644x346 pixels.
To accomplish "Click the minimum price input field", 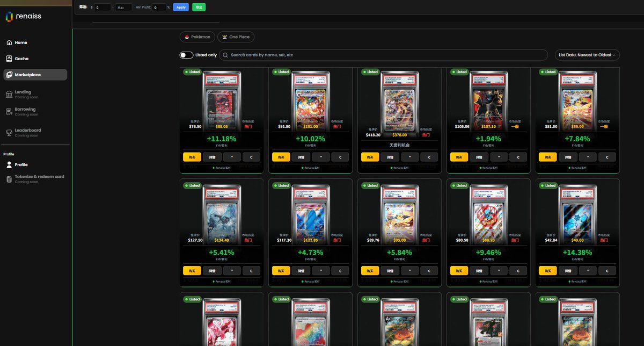I will click(103, 8).
